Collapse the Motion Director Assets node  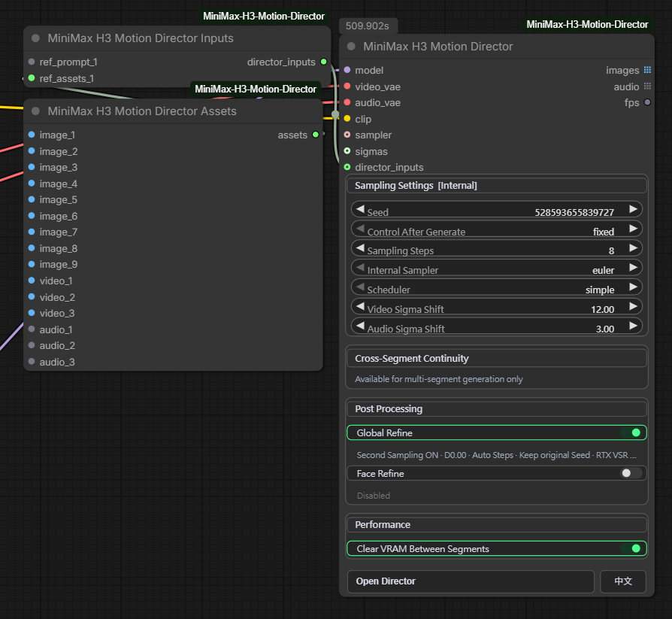(36, 111)
